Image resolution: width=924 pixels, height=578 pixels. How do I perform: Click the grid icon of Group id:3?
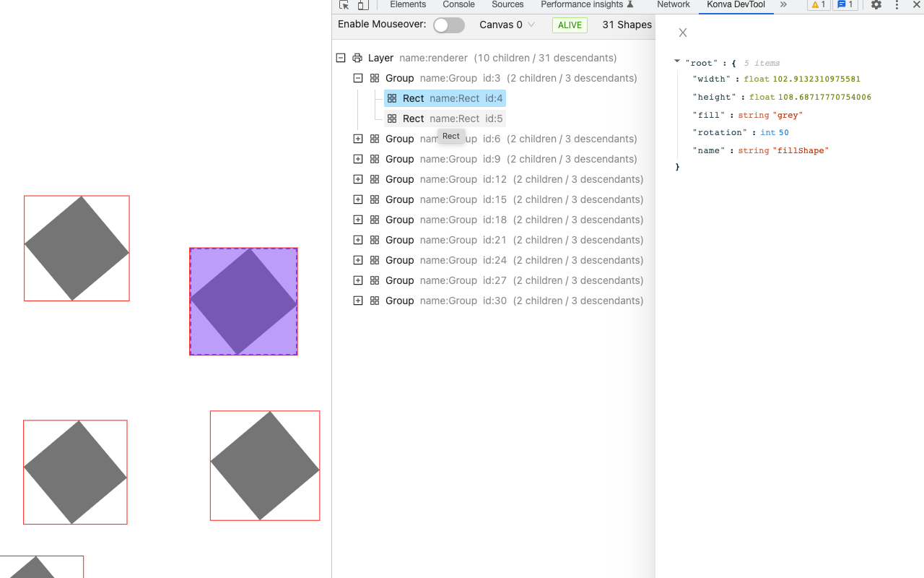point(375,78)
